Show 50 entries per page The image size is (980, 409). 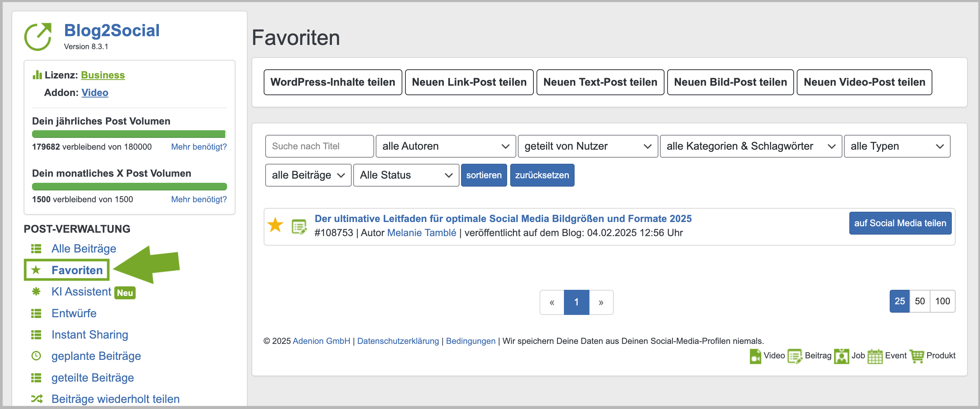click(920, 301)
